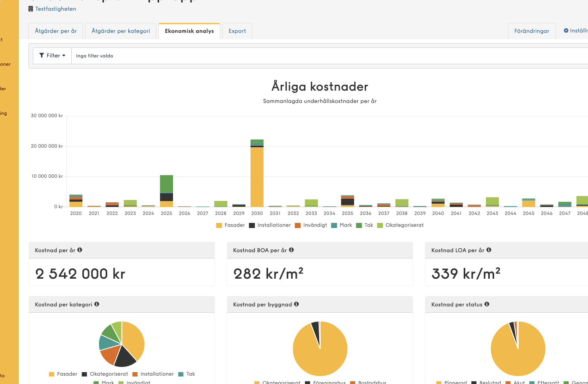588x384 pixels.
Task: Switch to Åtgärder per år tab
Action: (x=56, y=31)
